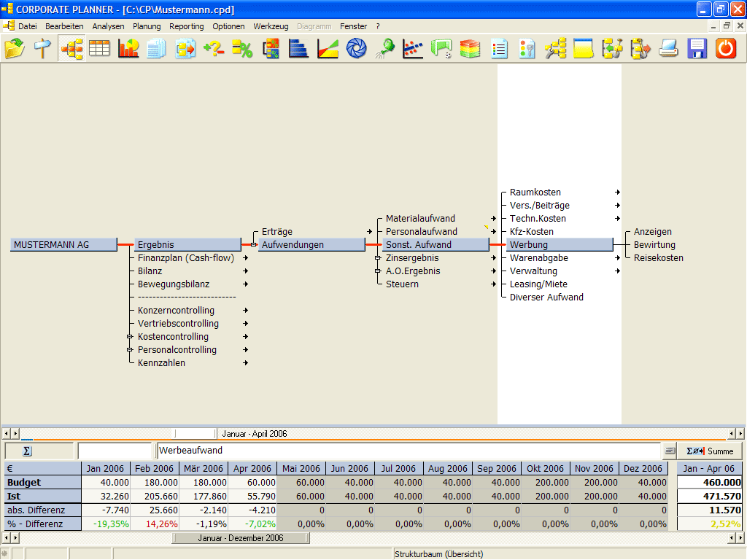Open the Fenster menu
This screenshot has width=747, height=560.
point(354,26)
